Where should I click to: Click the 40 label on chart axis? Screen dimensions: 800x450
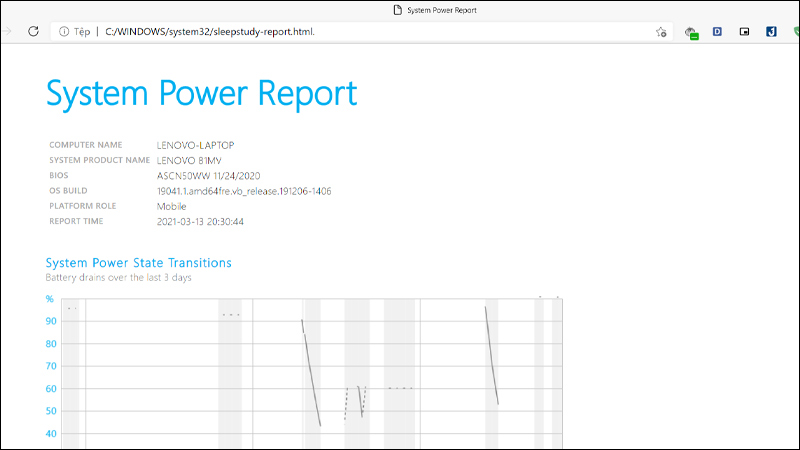(x=51, y=434)
